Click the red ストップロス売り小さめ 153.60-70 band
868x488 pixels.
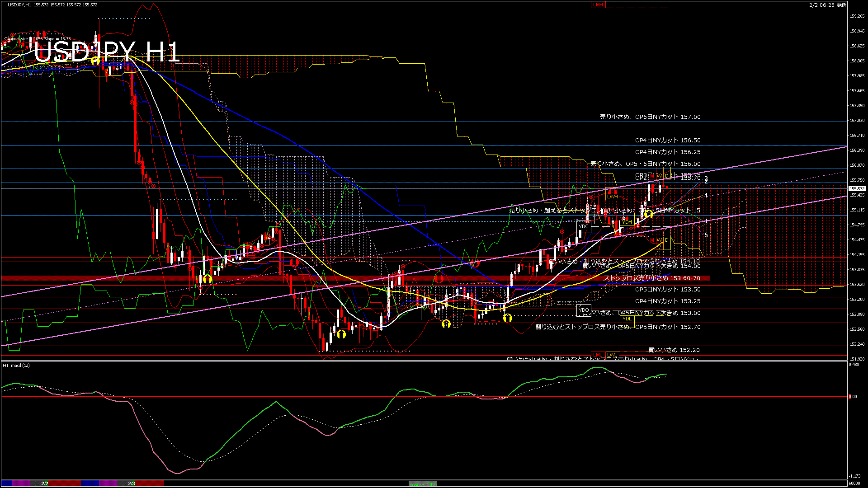pyautogui.click(x=651, y=278)
